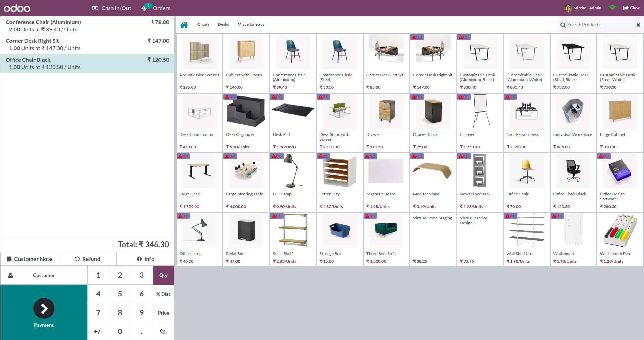
Task: Click numpad key 7
Action: [98, 313]
